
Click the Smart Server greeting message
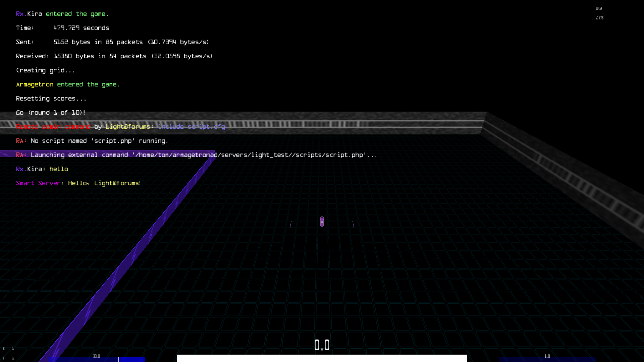[78, 183]
